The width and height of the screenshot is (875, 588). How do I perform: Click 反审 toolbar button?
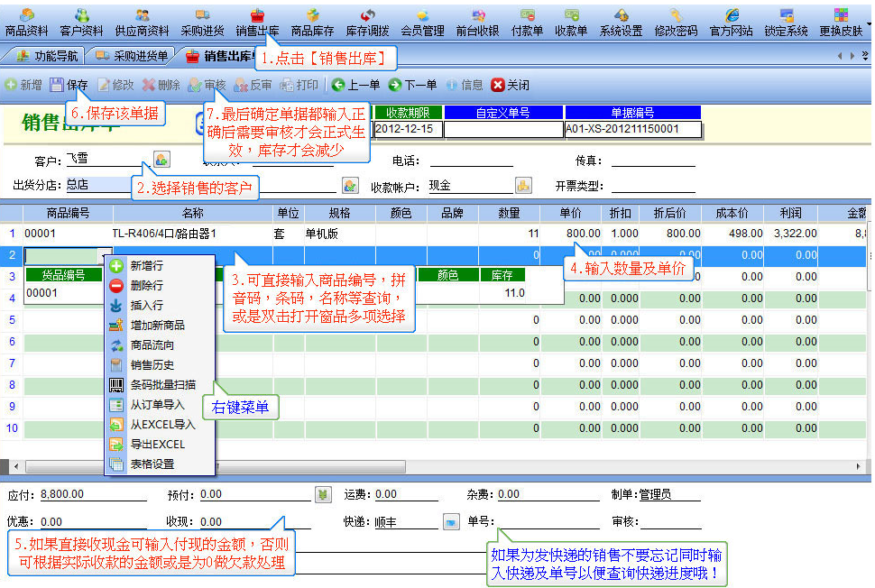coord(253,85)
